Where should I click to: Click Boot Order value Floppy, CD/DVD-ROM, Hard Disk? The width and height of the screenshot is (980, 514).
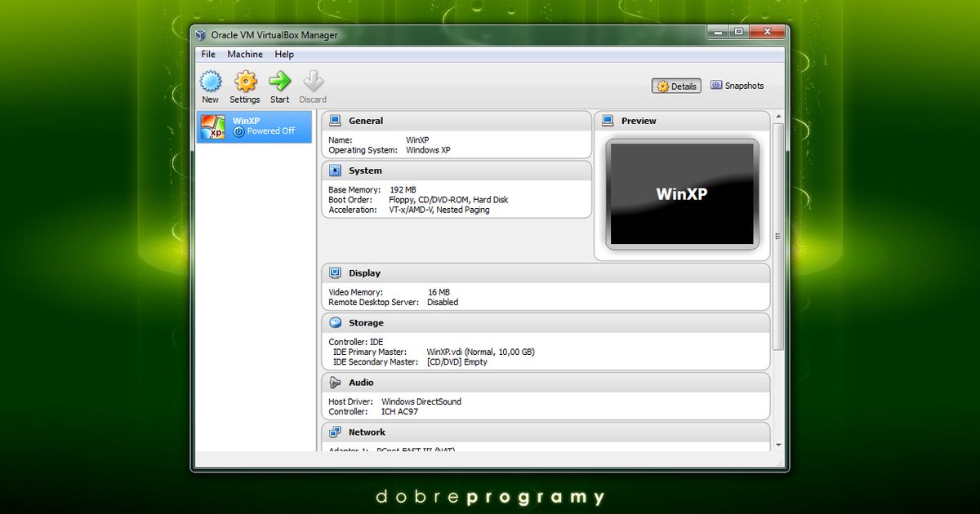(x=448, y=200)
